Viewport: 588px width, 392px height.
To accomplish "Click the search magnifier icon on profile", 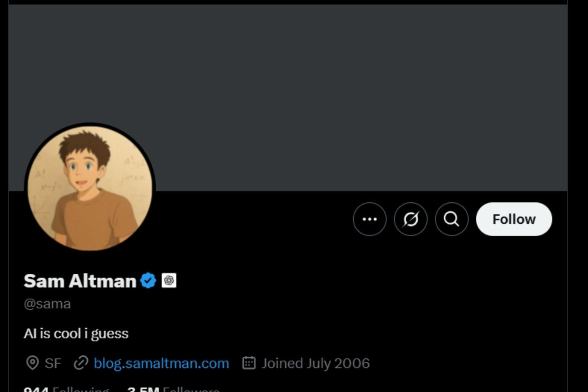I will pos(451,219).
